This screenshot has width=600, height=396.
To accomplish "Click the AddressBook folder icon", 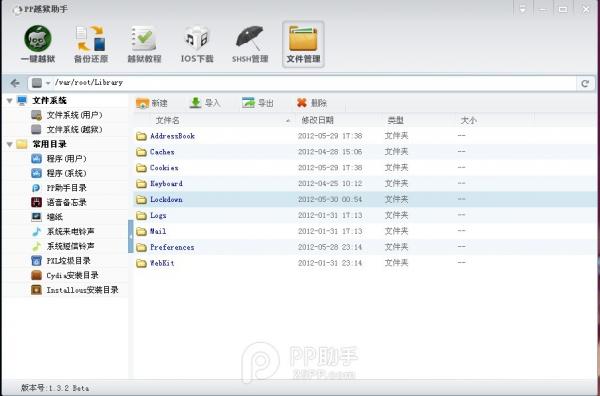I will coord(142,136).
